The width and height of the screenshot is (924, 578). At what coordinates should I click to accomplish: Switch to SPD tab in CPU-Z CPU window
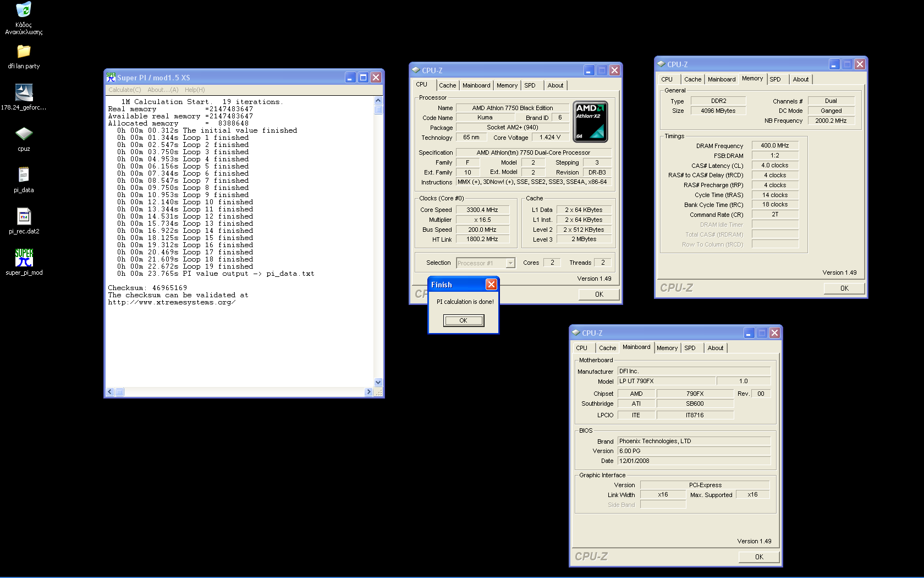[x=530, y=85]
